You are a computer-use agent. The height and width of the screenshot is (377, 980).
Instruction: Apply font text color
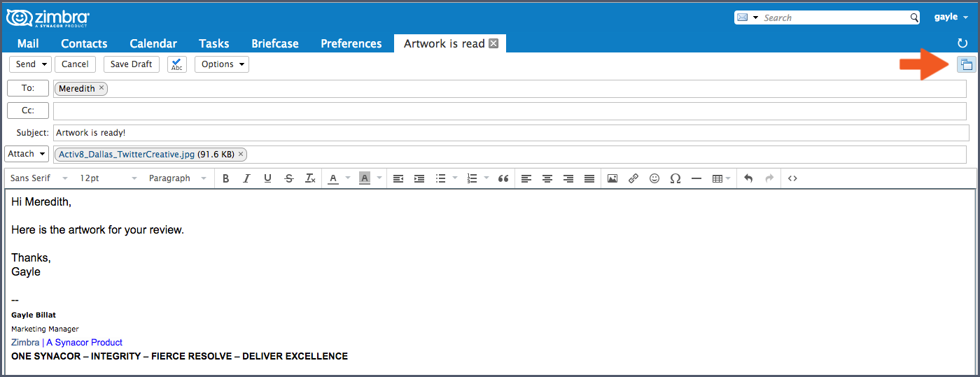point(333,178)
